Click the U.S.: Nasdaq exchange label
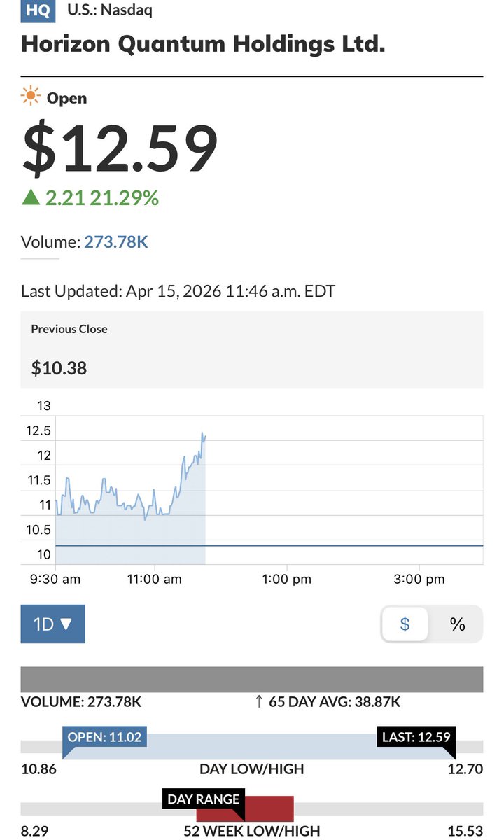This screenshot has height=840, width=504. [x=109, y=10]
